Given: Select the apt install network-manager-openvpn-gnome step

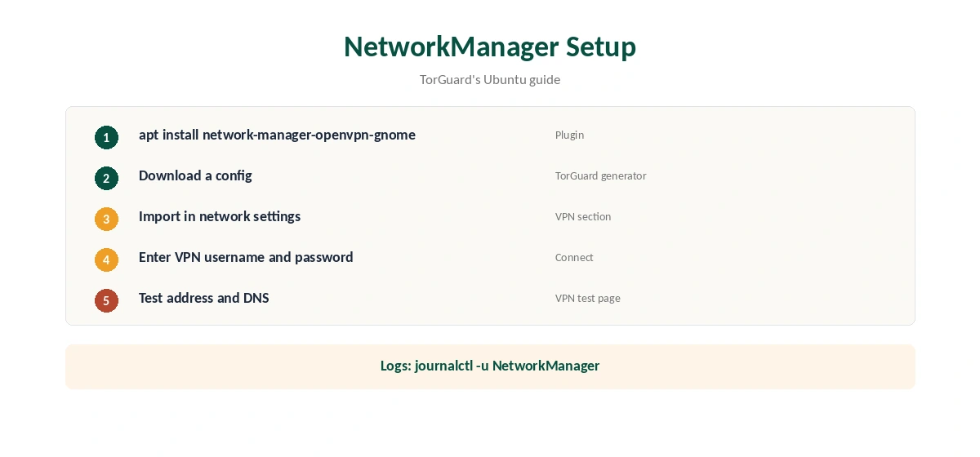Looking at the screenshot, I should 277,135.
